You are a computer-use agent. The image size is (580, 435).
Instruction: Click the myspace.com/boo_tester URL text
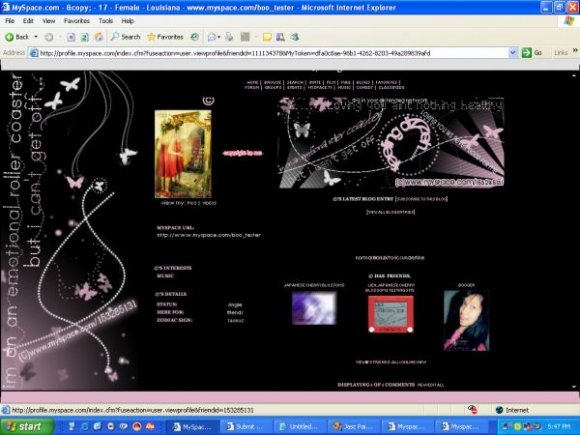pos(209,235)
